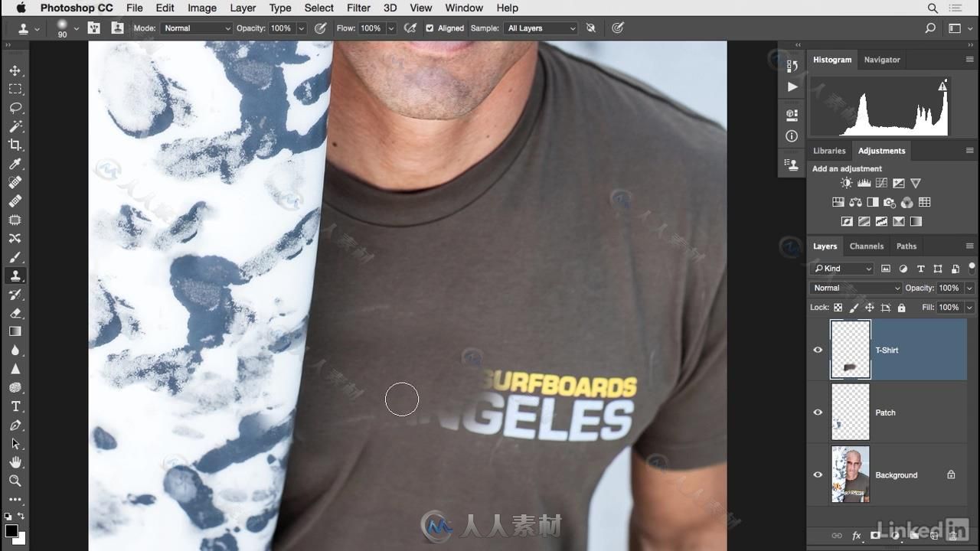Select the Clone Stamp tool in toolbar

15,275
